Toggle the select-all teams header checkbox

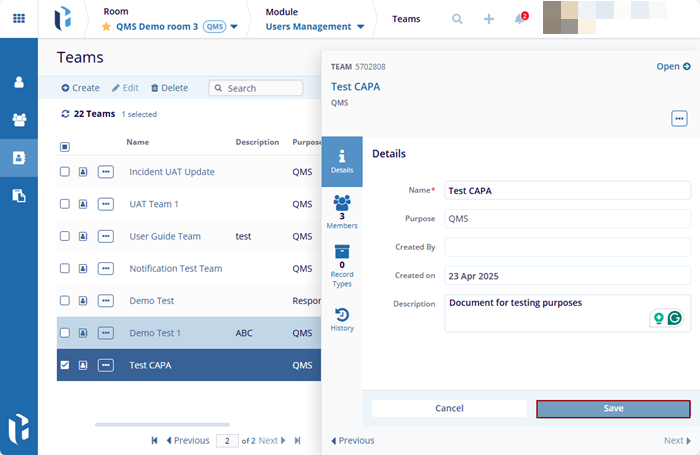65,146
